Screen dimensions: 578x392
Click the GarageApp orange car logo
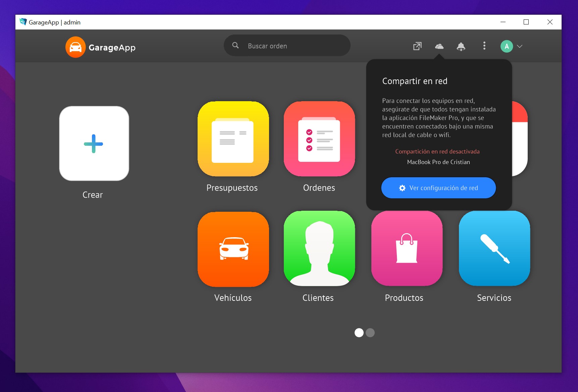[75, 47]
